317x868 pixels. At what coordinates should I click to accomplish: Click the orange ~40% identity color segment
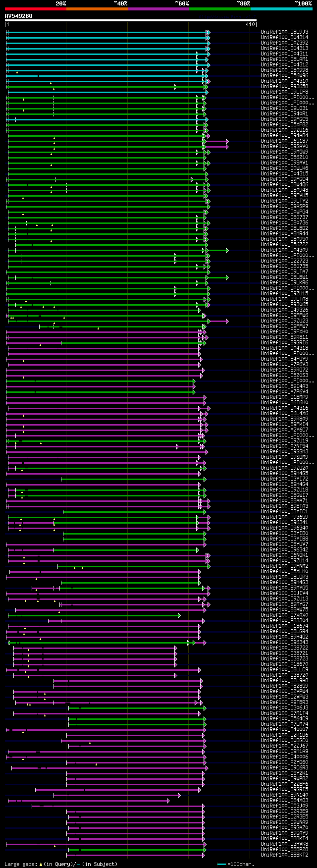[97, 8]
